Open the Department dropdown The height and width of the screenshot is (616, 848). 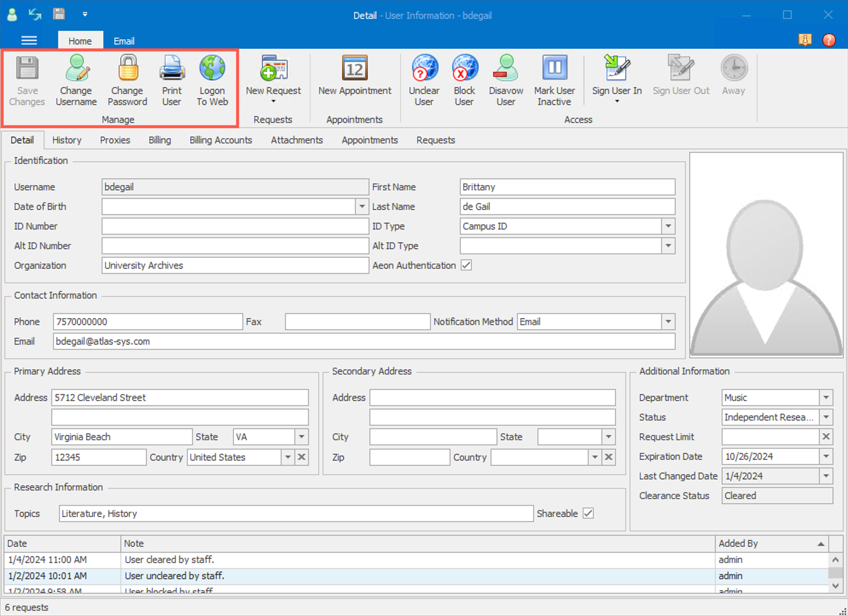click(827, 397)
